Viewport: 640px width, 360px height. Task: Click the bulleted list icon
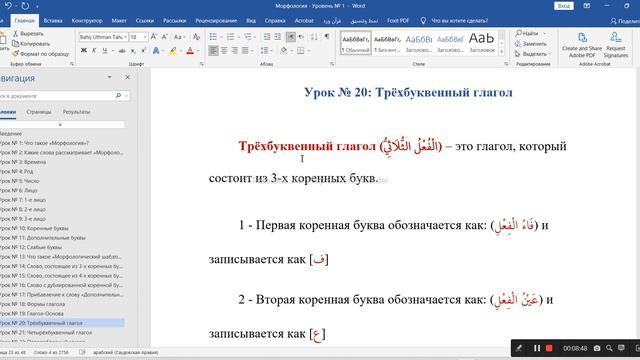(x=213, y=37)
